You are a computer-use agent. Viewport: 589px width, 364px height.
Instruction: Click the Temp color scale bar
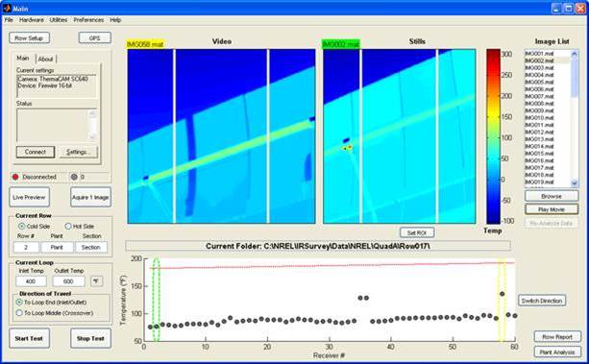pyautogui.click(x=493, y=136)
